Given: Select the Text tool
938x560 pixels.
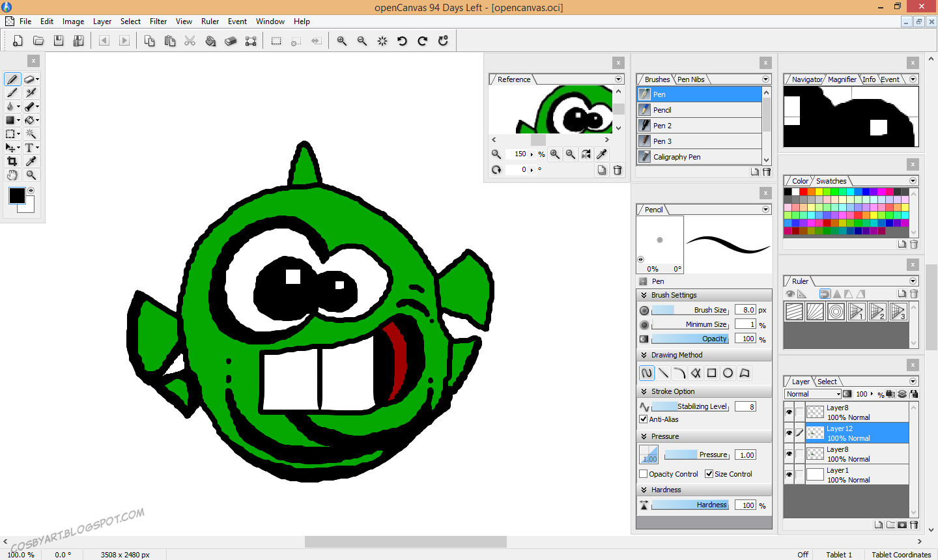Looking at the screenshot, I should pyautogui.click(x=30, y=148).
